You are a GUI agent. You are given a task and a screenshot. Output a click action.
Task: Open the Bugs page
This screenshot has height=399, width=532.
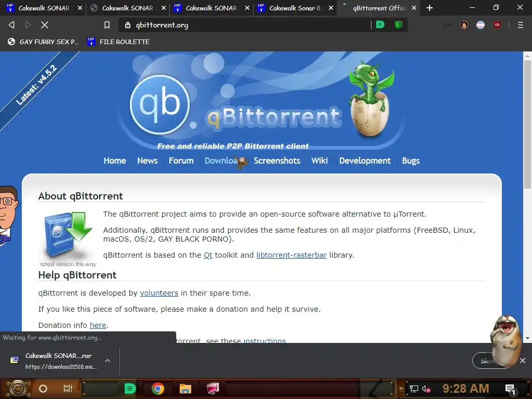tap(410, 161)
